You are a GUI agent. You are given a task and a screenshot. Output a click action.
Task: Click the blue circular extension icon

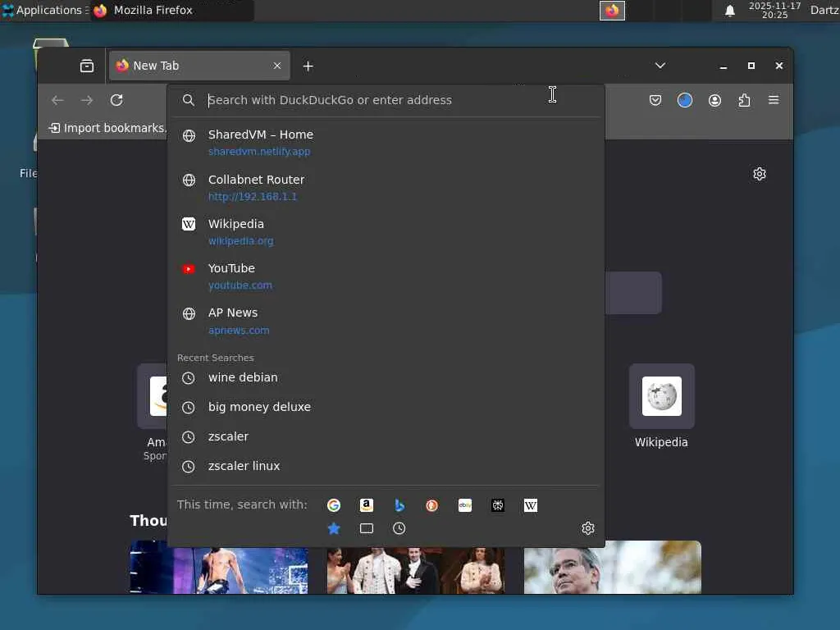click(x=685, y=100)
